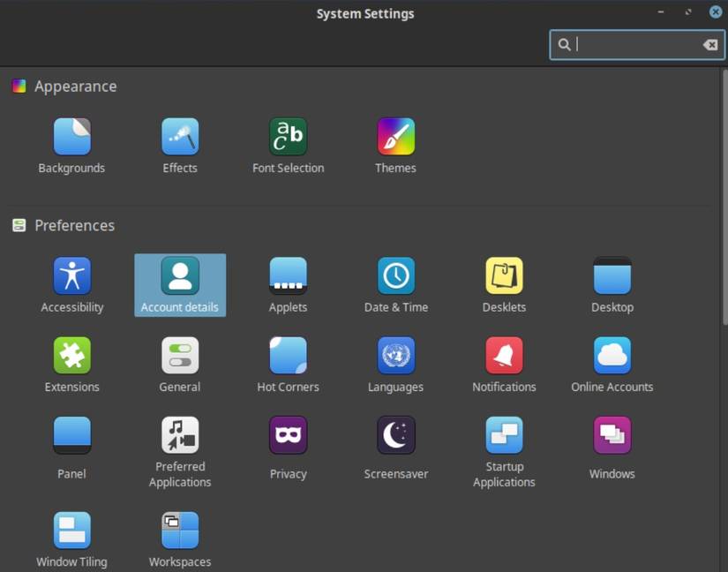Click the vertical scrollbar handle

[724, 198]
